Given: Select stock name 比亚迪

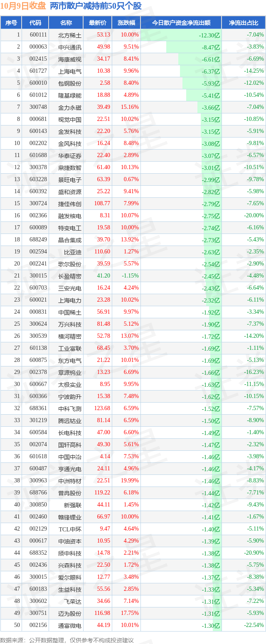Looking at the screenshot, I should [73, 252].
